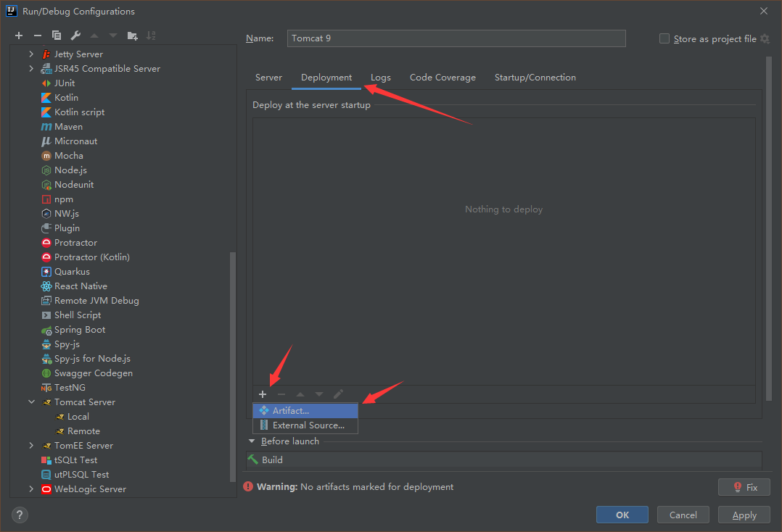782x532 pixels.
Task: Click into the Name input field
Action: tap(456, 38)
